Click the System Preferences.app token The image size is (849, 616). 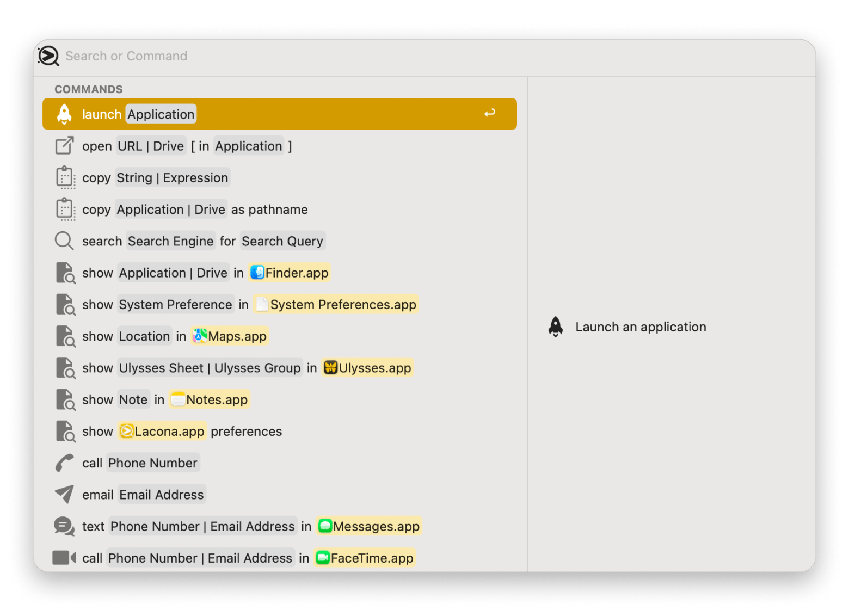point(336,304)
